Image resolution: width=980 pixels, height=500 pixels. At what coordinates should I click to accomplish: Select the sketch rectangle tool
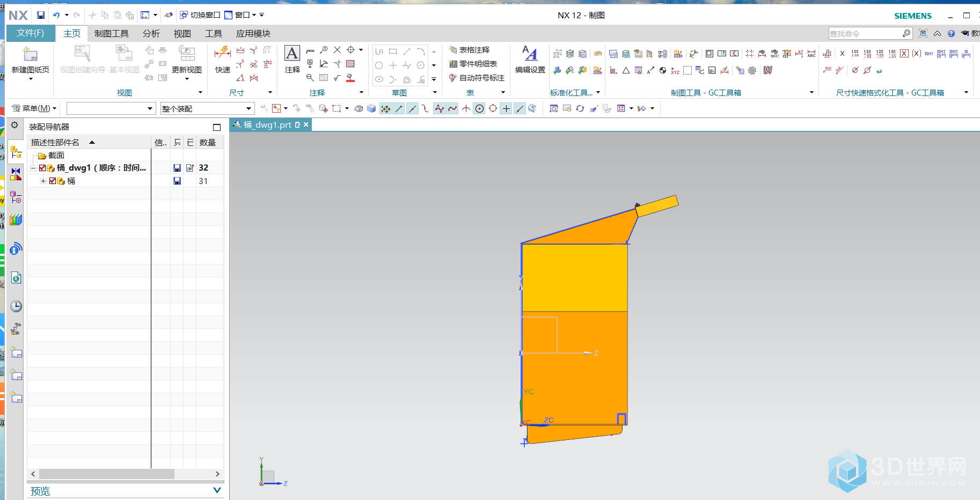(393, 52)
